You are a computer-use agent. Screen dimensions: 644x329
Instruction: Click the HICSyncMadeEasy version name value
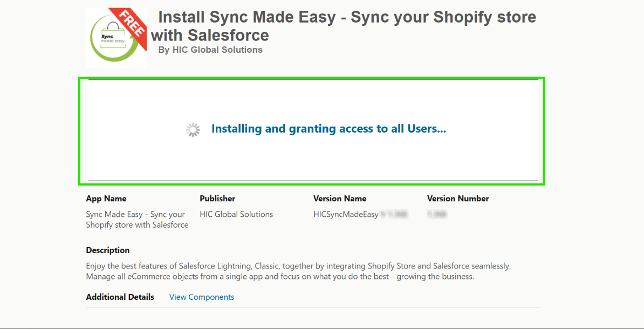(346, 214)
